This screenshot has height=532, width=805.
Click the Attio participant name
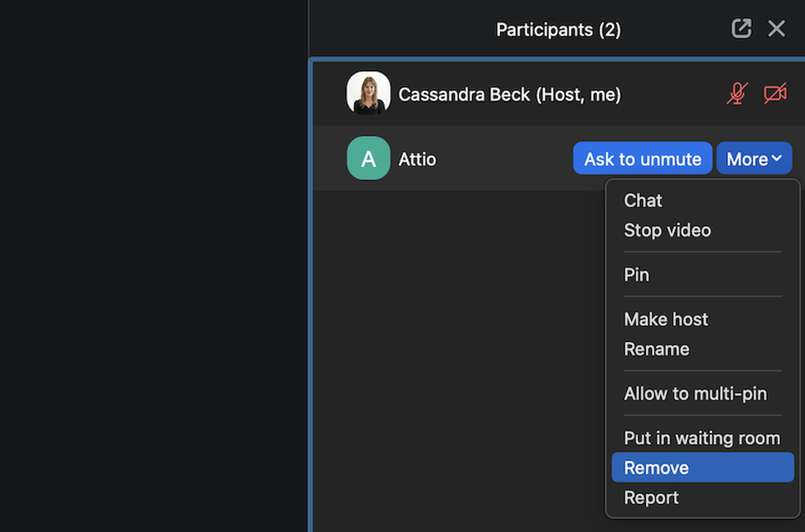(417, 159)
